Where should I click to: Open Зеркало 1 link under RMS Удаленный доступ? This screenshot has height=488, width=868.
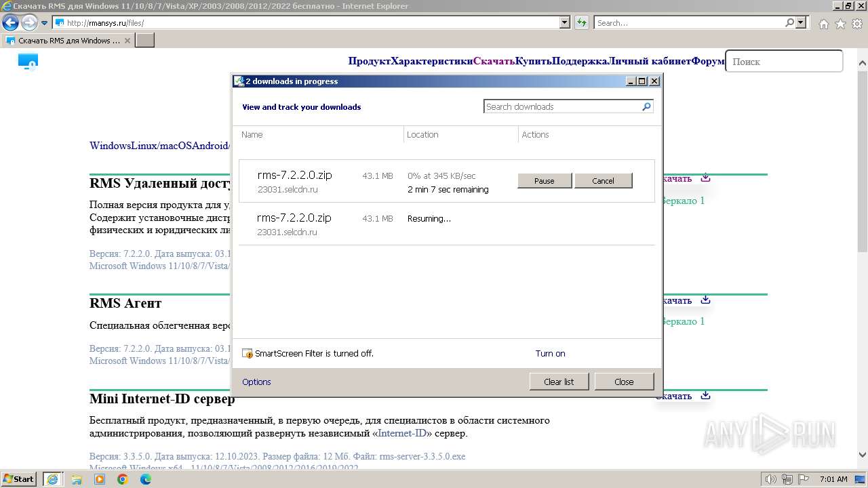coord(684,201)
